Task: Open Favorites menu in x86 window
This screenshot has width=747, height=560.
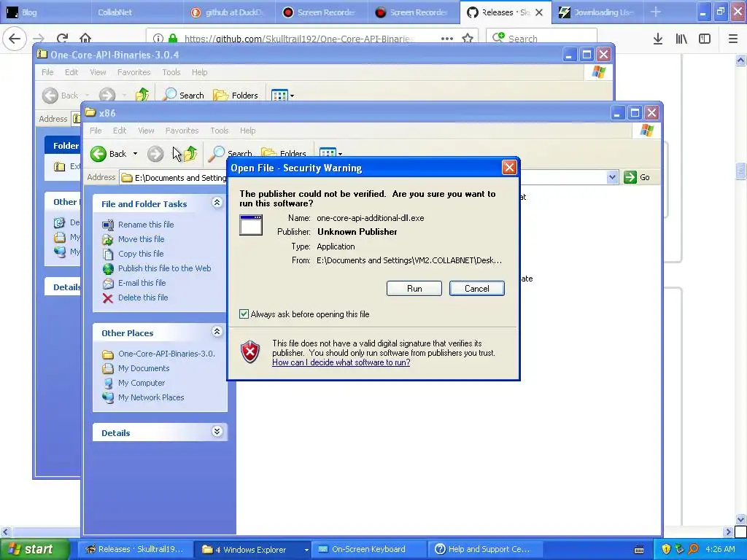Action: [x=182, y=131]
